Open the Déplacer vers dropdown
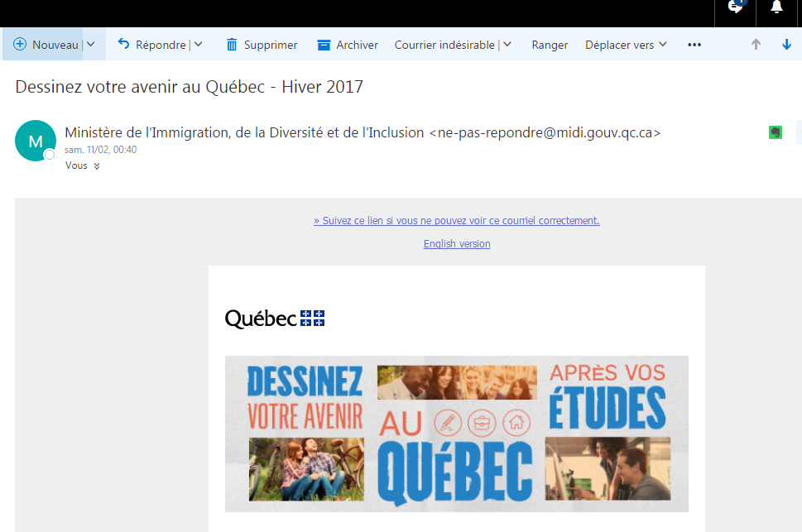The width and height of the screenshot is (802, 532). [626, 45]
